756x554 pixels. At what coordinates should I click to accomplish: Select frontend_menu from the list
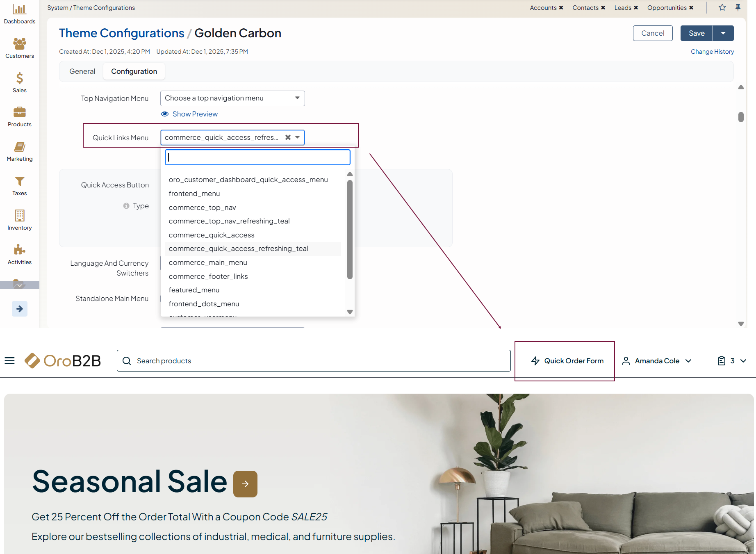pos(194,194)
